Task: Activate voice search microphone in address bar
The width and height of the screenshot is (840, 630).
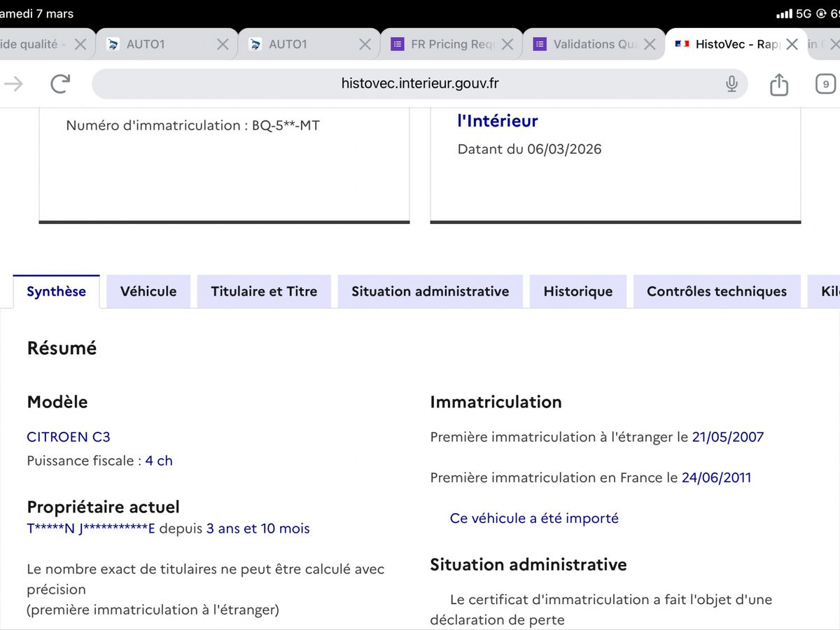Action: [731, 84]
